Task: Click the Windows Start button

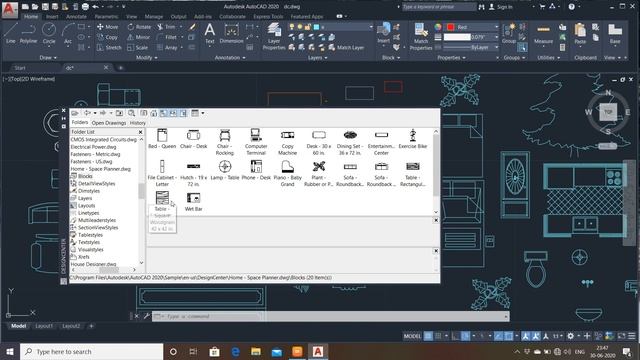Action: [10, 351]
